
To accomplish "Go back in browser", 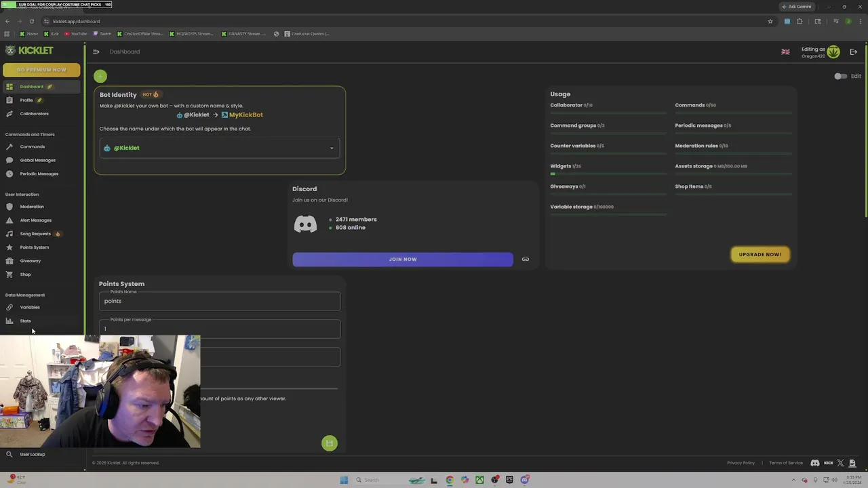I will [x=7, y=21].
